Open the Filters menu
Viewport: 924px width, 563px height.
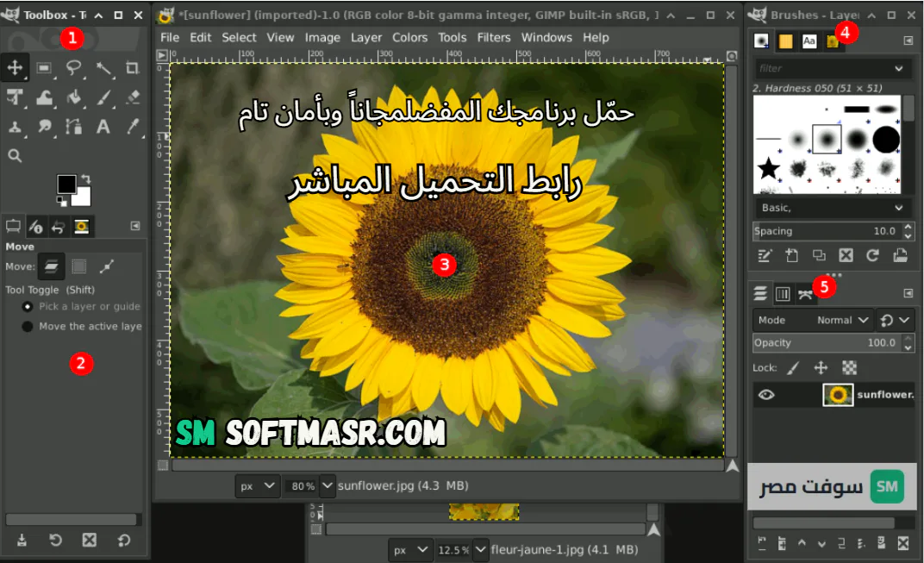494,37
